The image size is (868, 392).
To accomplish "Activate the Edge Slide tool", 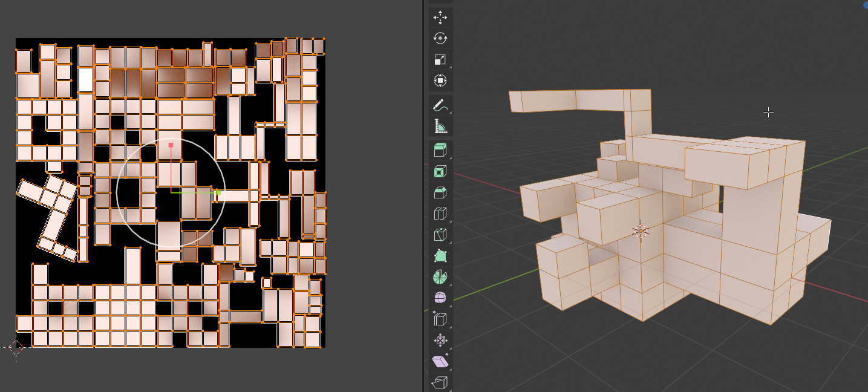I will click(x=440, y=319).
